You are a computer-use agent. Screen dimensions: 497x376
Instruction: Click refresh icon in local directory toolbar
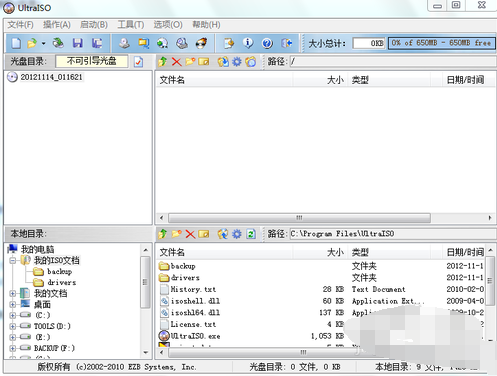point(251,234)
